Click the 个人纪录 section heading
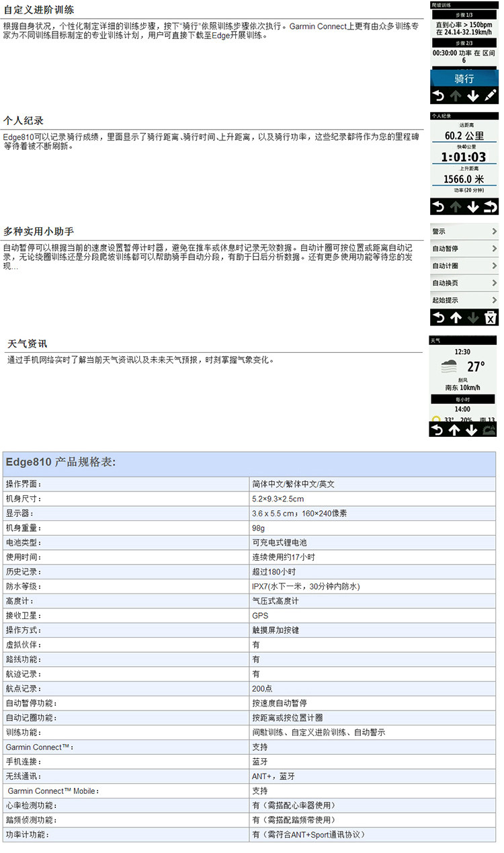The height and width of the screenshot is (853, 504). tap(24, 121)
